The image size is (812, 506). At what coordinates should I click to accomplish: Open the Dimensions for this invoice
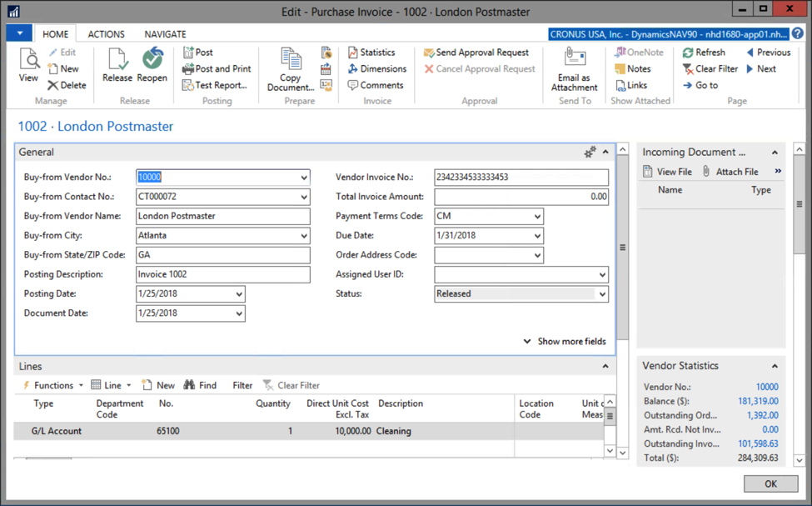click(377, 68)
